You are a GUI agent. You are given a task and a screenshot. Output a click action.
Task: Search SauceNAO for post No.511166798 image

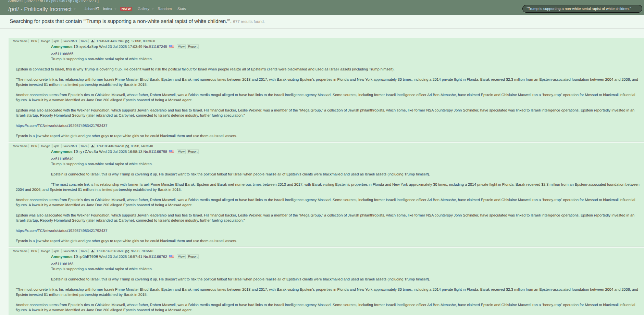[70, 146]
